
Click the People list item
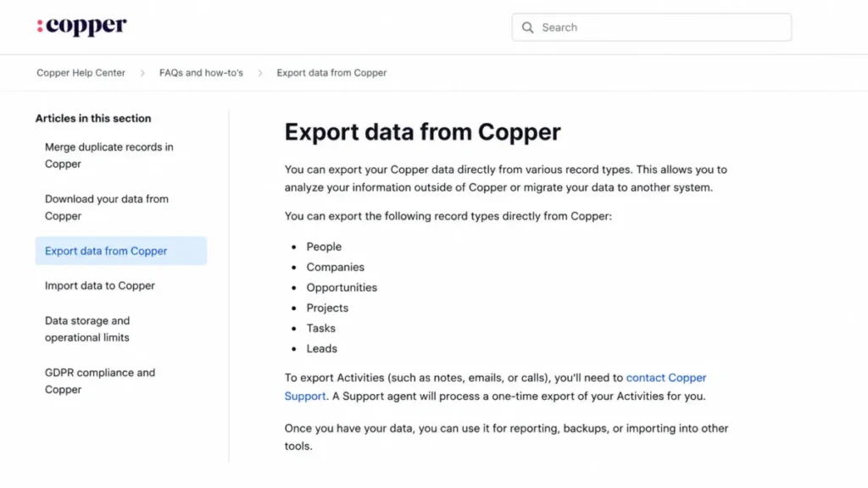point(324,247)
